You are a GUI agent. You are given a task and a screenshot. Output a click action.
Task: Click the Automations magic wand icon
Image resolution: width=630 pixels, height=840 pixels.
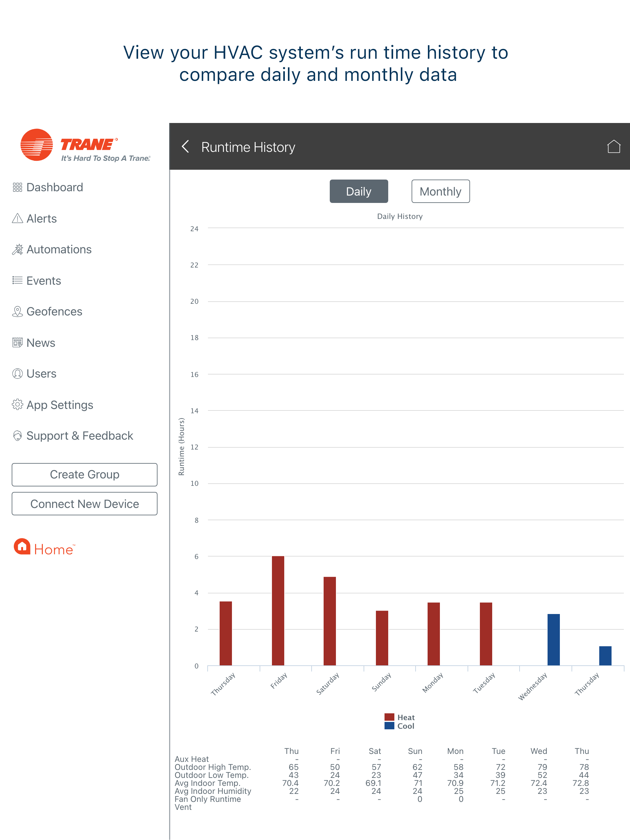[18, 249]
